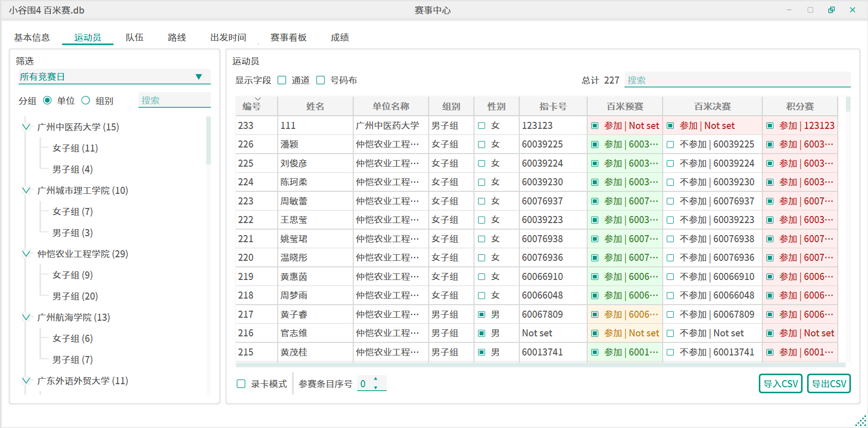The height and width of the screenshot is (428, 868).
Task: Increase the 参赛条目序号 spinner value
Action: click(375, 379)
